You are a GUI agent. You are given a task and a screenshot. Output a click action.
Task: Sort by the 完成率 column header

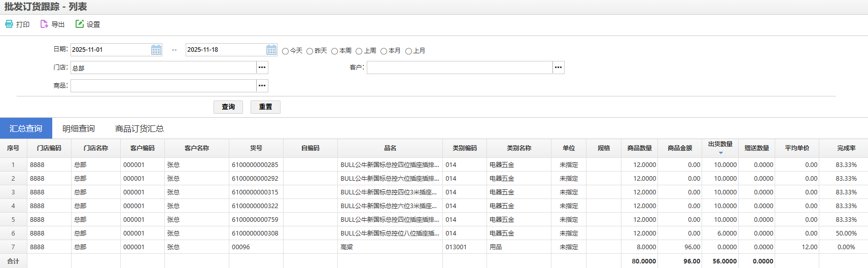(846, 148)
